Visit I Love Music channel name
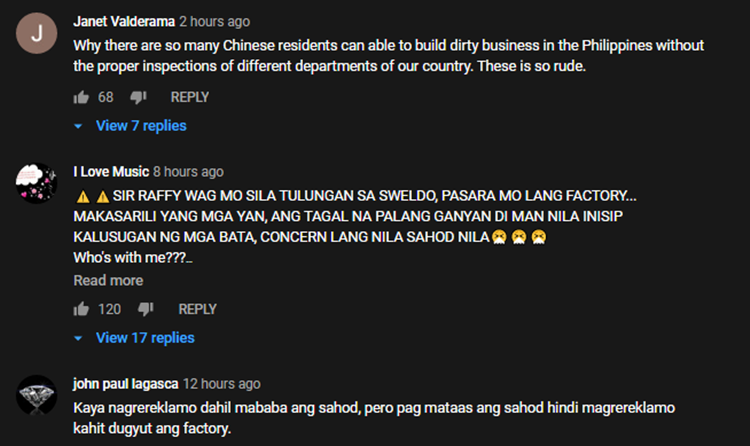This screenshot has height=446, width=750. pyautogui.click(x=111, y=172)
